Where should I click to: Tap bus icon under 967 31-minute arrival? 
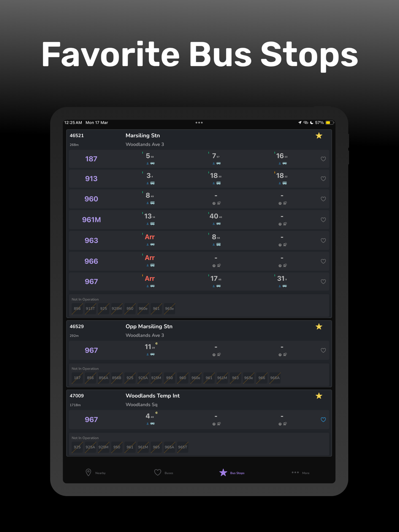pyautogui.click(x=284, y=286)
